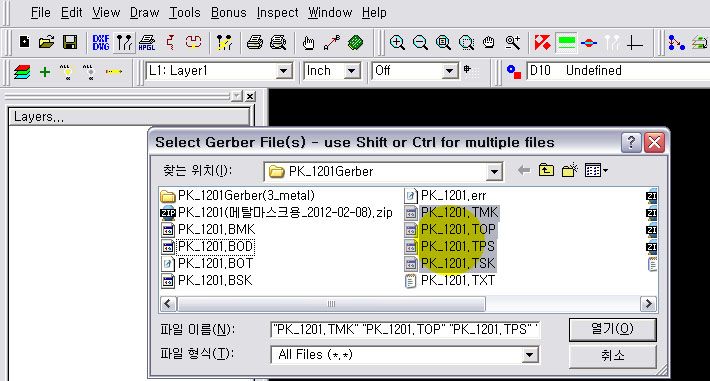Click the Layers... panel button
Screen dimensions: 710x381
tap(129, 117)
